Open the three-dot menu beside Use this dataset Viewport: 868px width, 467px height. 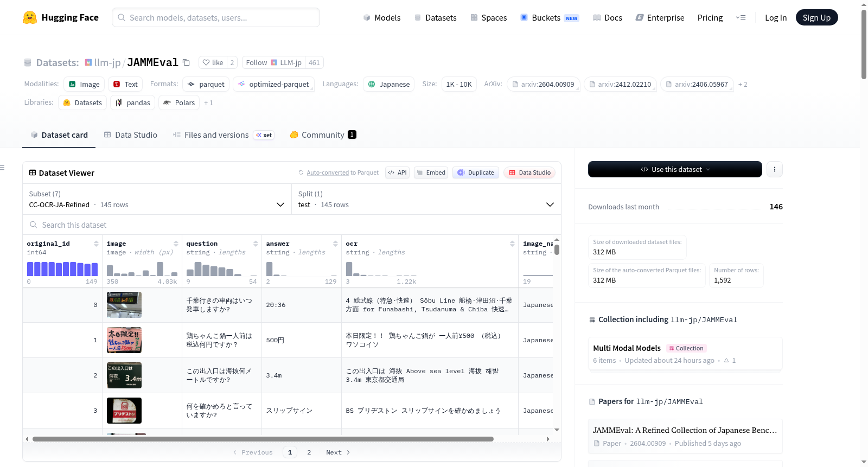pyautogui.click(x=775, y=169)
